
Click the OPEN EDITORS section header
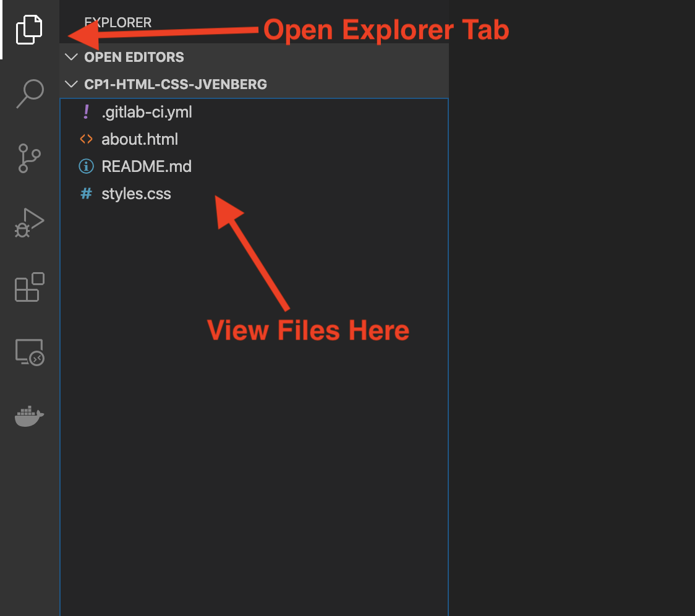pos(254,57)
